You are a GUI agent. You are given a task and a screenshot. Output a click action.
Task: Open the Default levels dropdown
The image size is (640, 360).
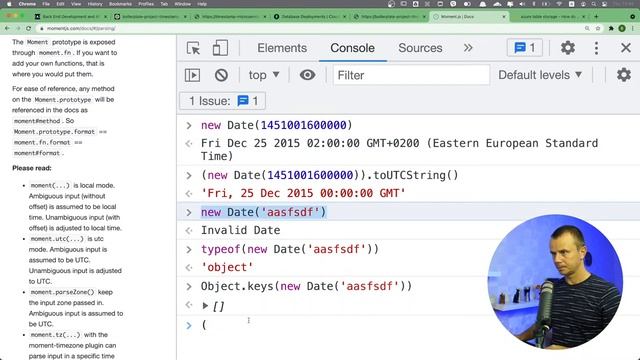[x=540, y=75]
